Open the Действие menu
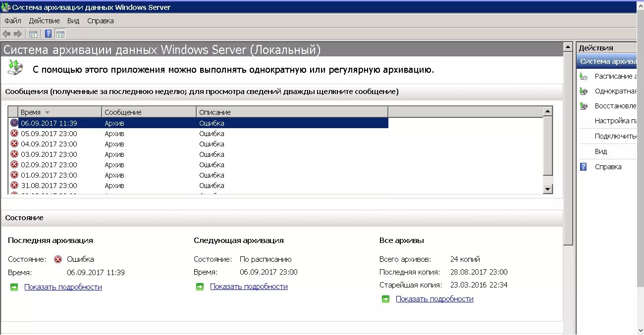This screenshot has width=644, height=335. coord(44,21)
